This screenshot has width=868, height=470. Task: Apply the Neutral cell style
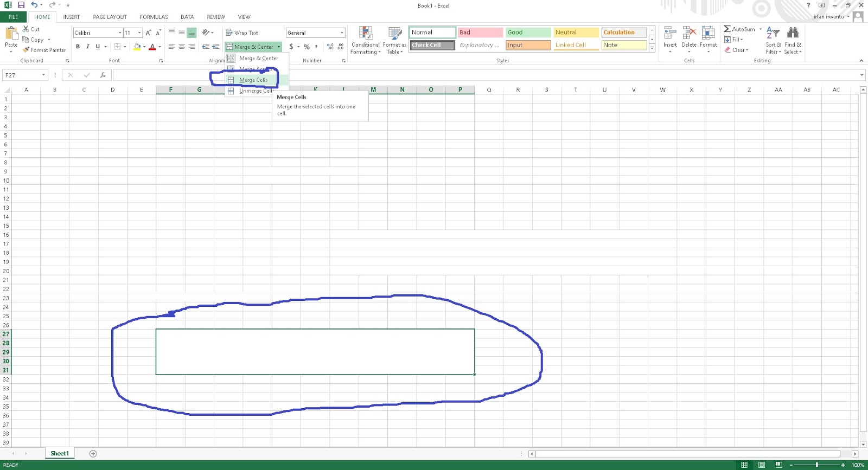[576, 33]
